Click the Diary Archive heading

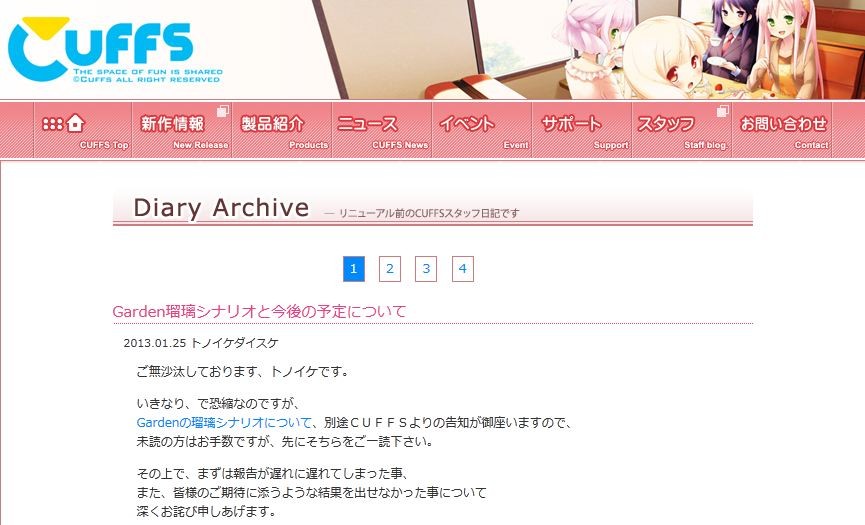tap(221, 208)
